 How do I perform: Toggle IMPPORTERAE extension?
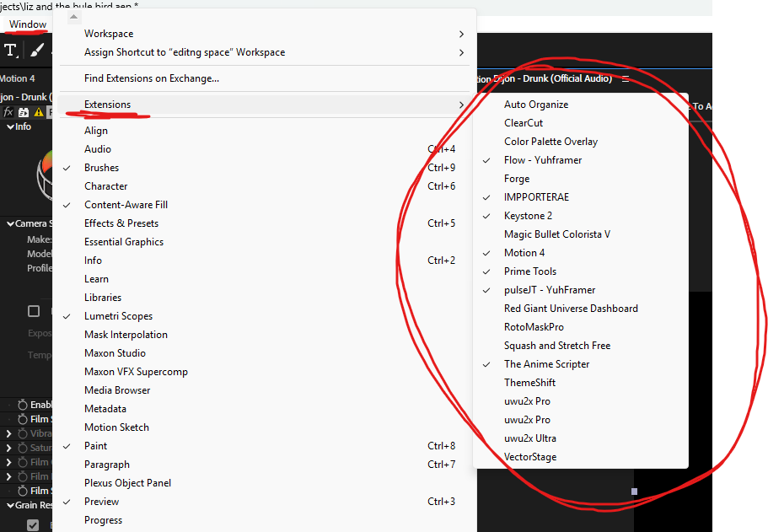click(x=580, y=197)
